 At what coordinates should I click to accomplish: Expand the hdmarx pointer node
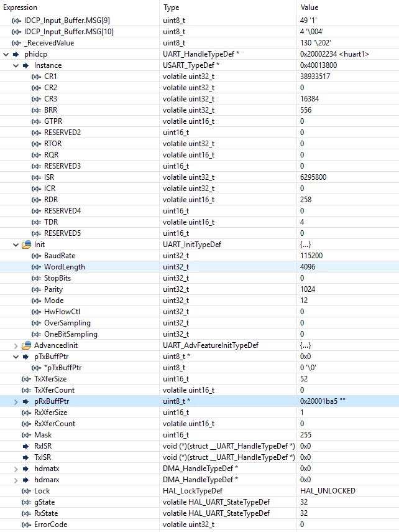click(x=16, y=480)
